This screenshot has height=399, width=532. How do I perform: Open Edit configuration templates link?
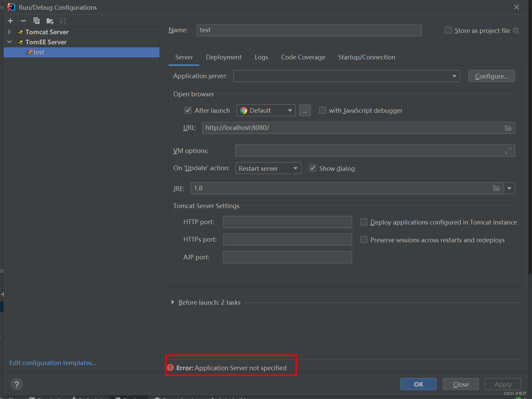point(53,363)
